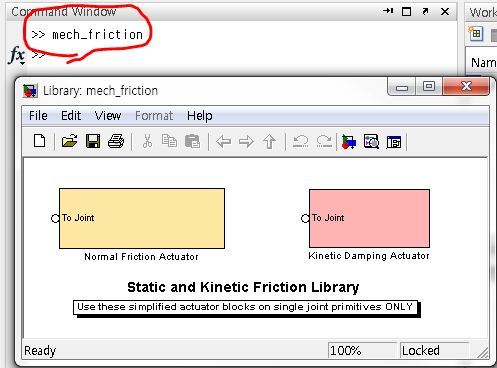Click the Paste clipboard icon
The height and width of the screenshot is (368, 497).
click(x=192, y=141)
